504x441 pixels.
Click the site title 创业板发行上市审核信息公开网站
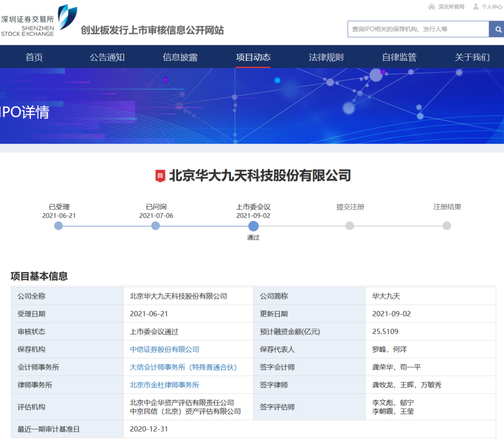152,30
